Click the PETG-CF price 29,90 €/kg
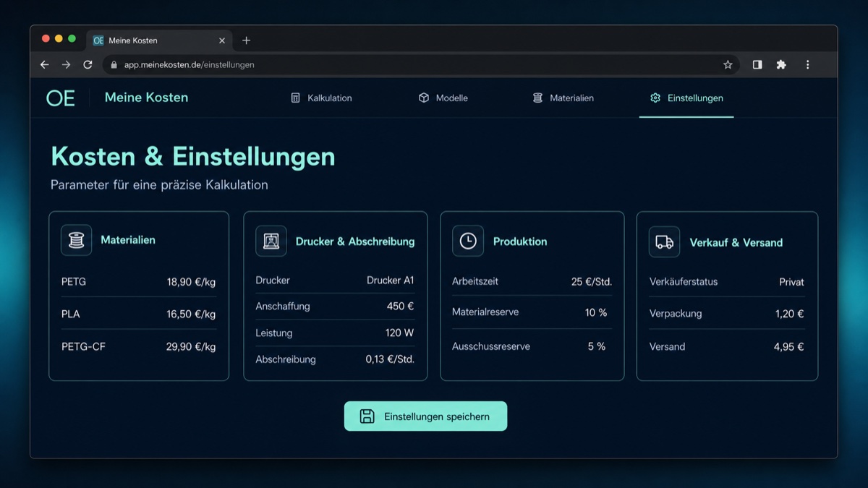Viewport: 868px width, 488px height. coord(191,347)
